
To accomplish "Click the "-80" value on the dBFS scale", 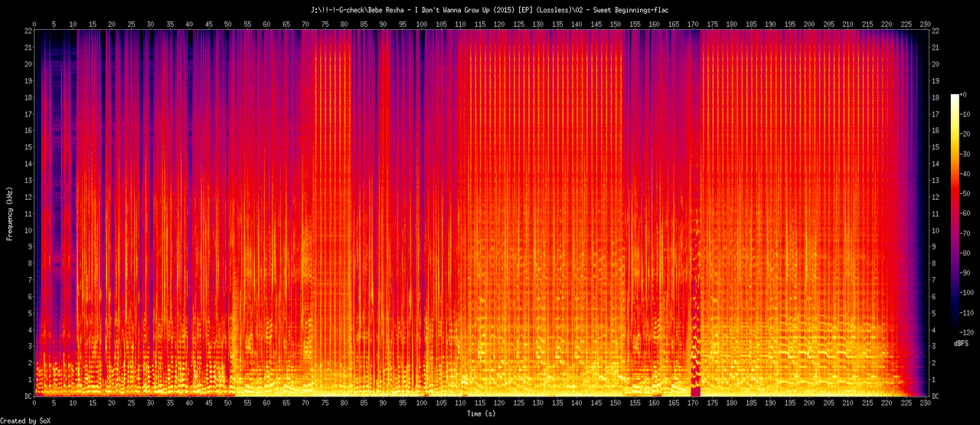I will [x=966, y=253].
